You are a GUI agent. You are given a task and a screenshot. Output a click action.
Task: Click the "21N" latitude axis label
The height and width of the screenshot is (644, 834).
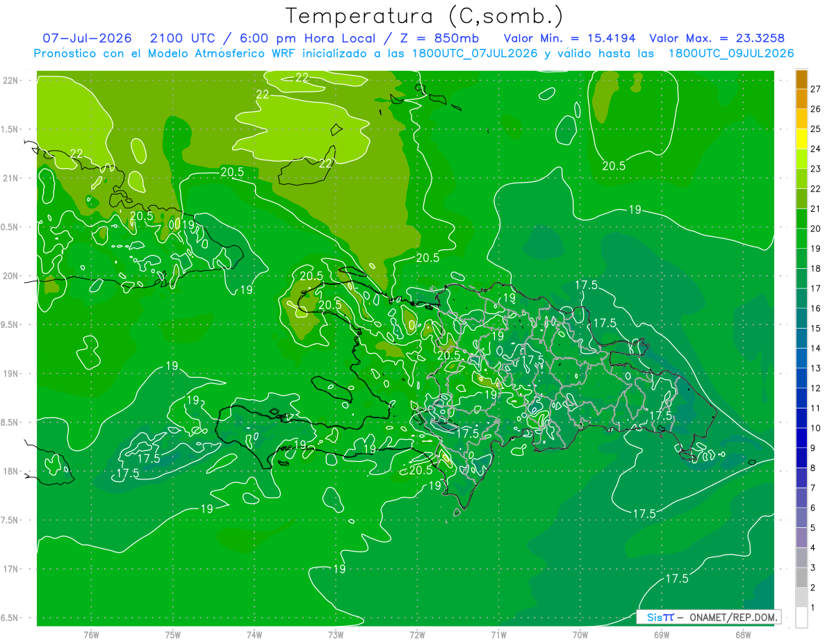(11, 178)
